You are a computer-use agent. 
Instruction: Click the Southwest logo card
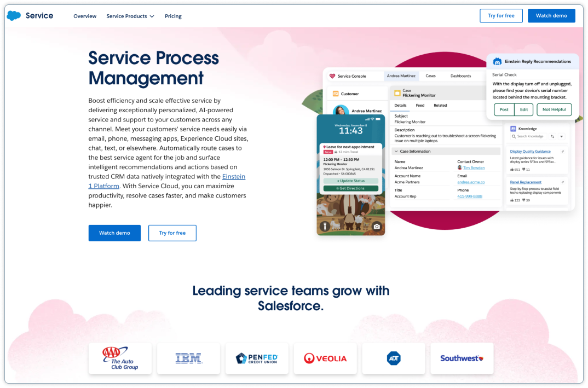coord(462,358)
